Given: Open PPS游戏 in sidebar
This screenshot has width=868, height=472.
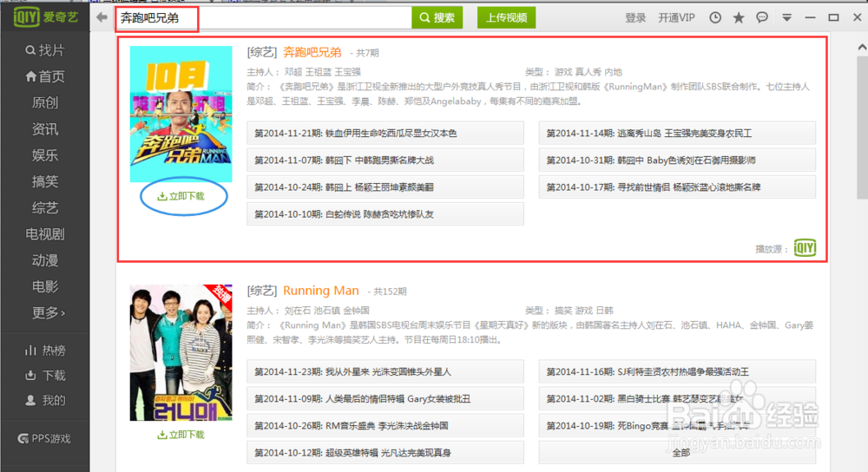Looking at the screenshot, I should 45,439.
